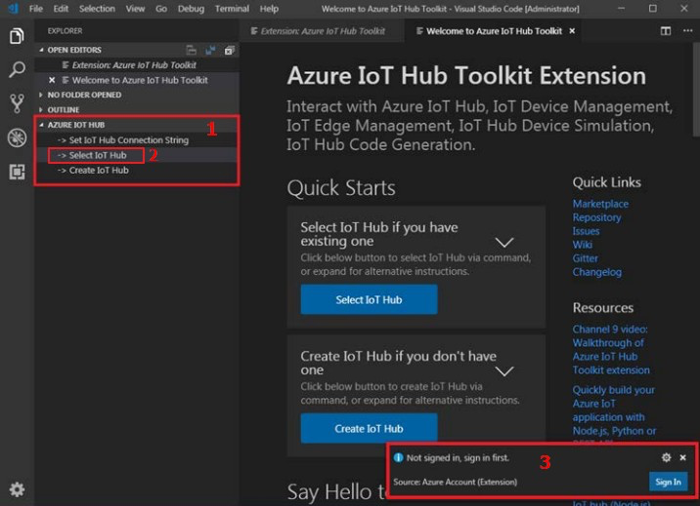The height and width of the screenshot is (506, 700).
Task: Close the Welcome to Azure IoT Hub Toolkit tab
Action: coord(572,31)
